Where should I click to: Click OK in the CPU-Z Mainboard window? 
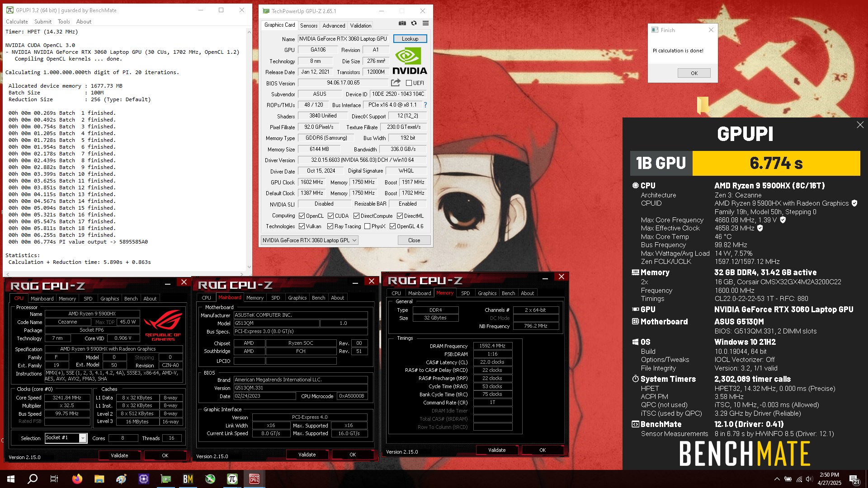pyautogui.click(x=353, y=455)
